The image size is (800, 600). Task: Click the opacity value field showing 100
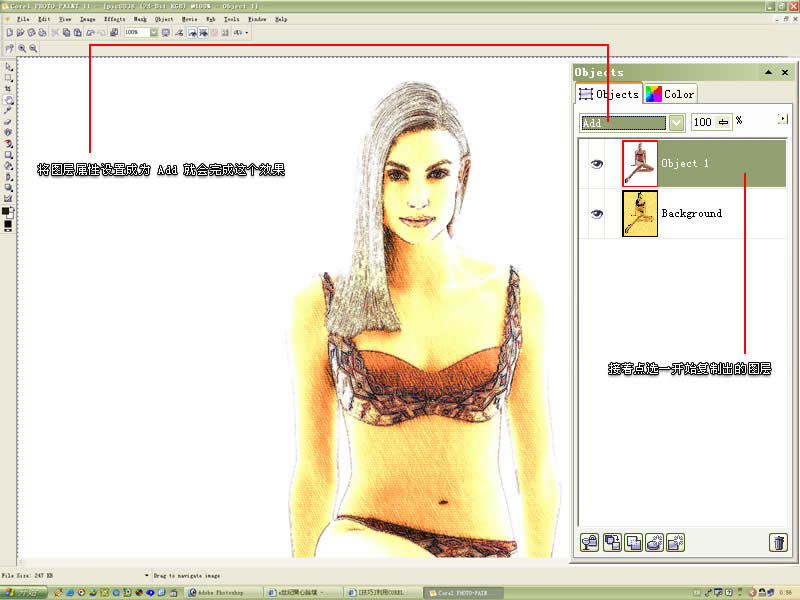(704, 122)
